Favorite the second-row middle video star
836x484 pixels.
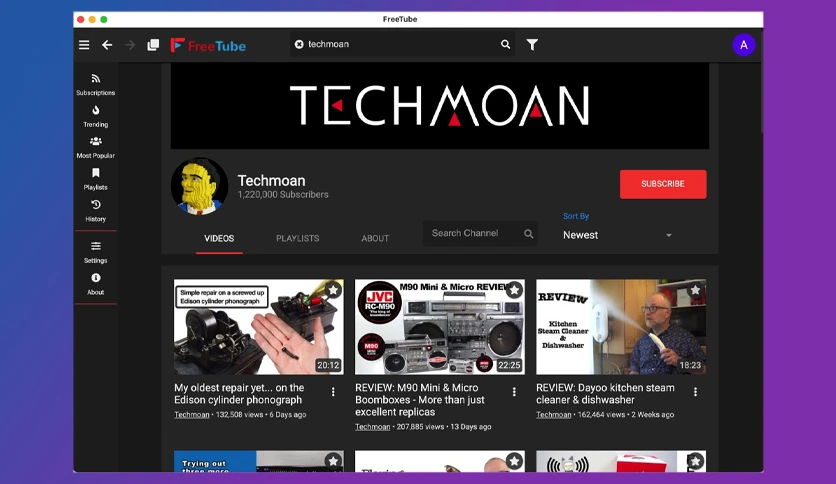(x=514, y=461)
